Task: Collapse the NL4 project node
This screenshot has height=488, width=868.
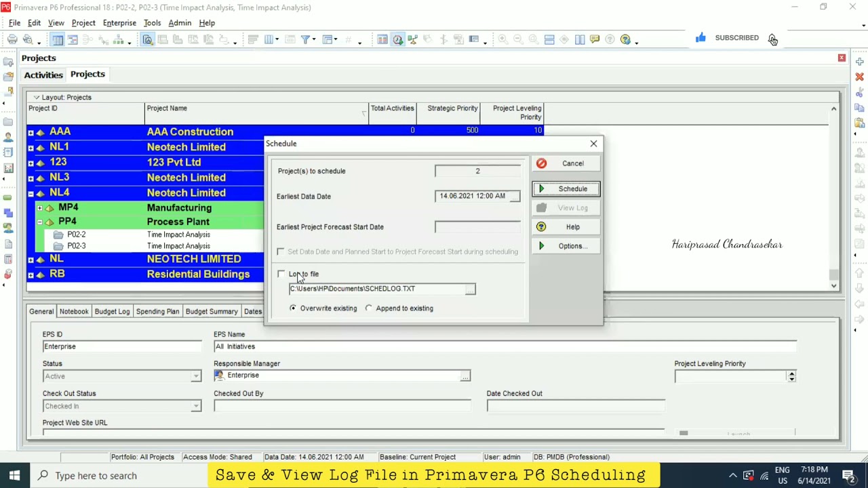Action: tap(31, 193)
